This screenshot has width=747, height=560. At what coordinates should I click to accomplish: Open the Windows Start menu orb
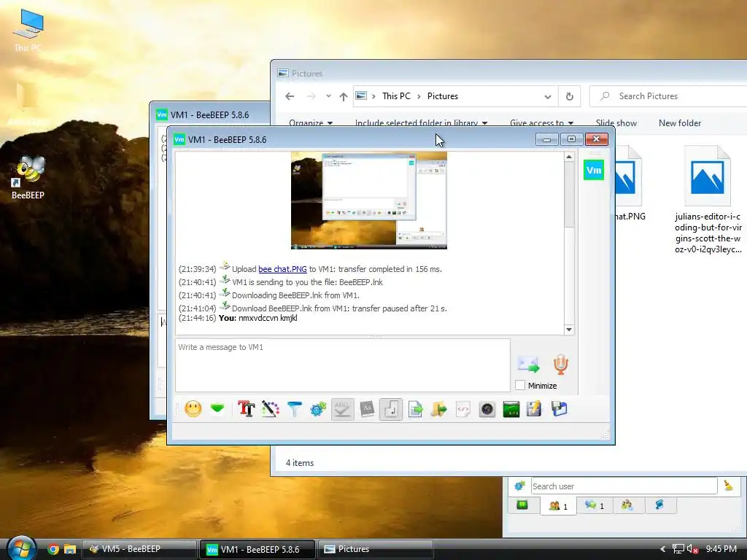coord(21,548)
